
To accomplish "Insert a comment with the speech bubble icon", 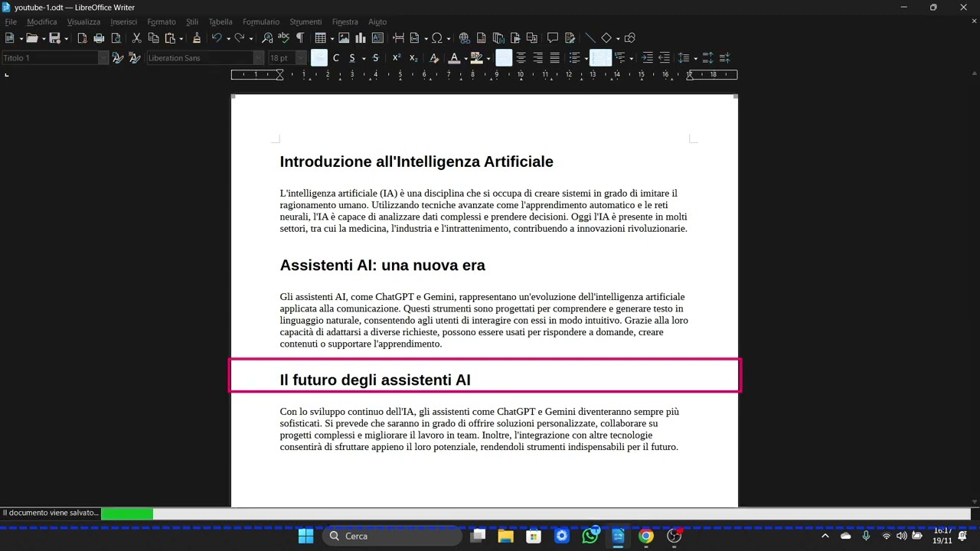I will [552, 37].
